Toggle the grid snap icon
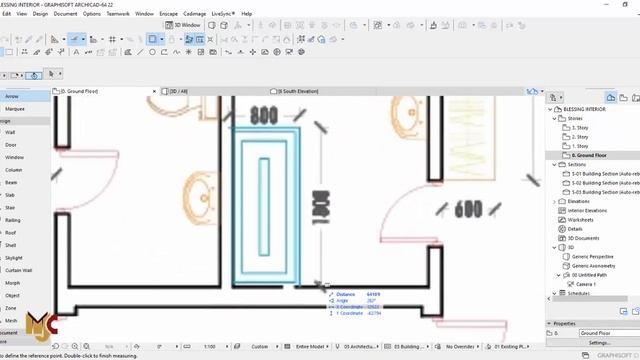 (112, 39)
